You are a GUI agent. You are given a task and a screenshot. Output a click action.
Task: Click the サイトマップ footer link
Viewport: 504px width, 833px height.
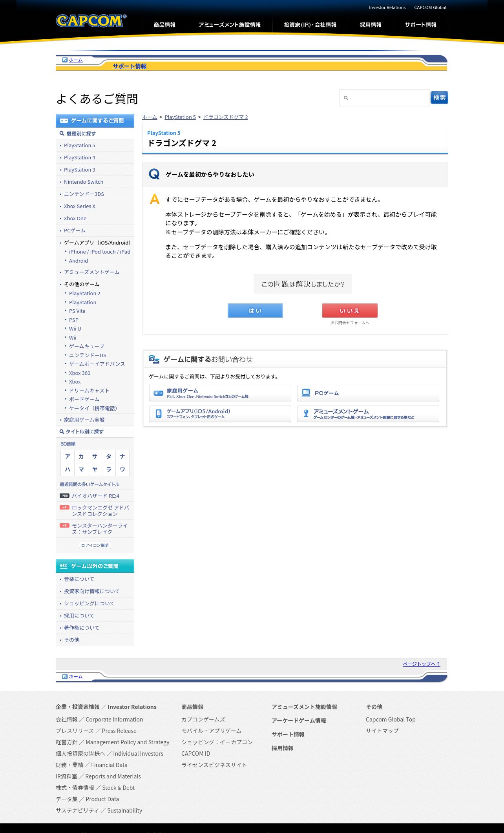[382, 731]
